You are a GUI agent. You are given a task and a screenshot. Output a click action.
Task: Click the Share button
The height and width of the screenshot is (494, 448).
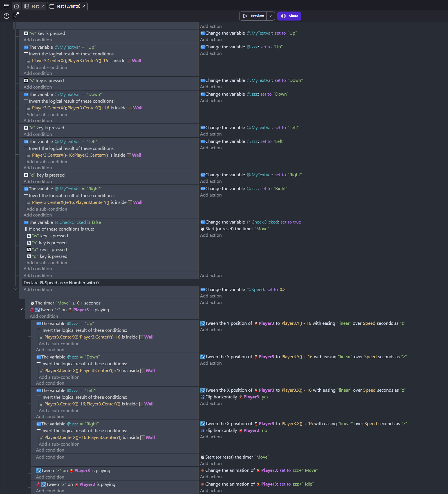pos(289,16)
